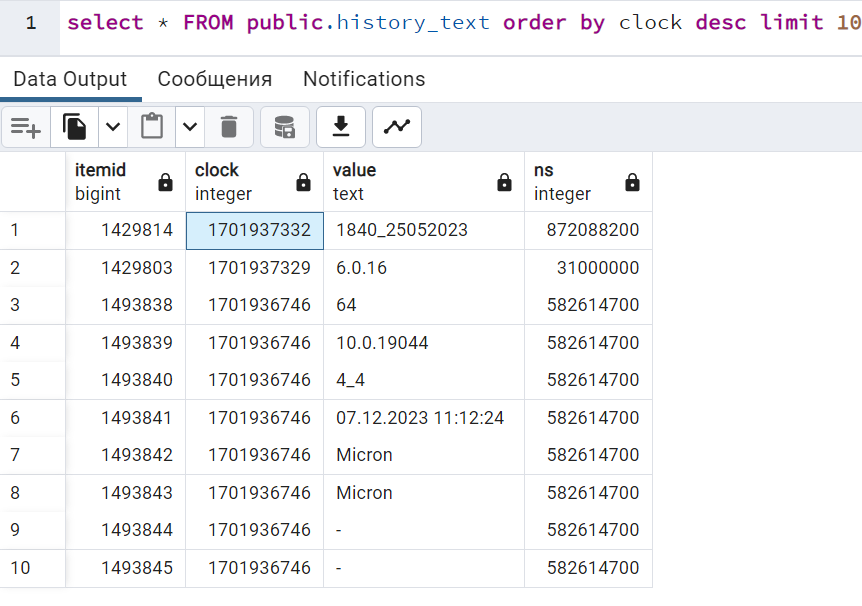
Task: Select clock cell 1701937332
Action: click(x=255, y=230)
